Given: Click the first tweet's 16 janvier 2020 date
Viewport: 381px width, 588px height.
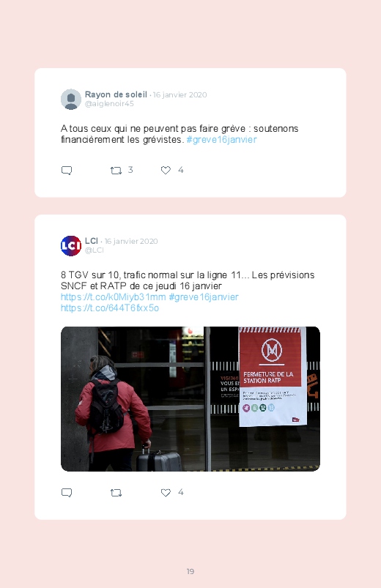Looking at the screenshot, I should (x=180, y=95).
